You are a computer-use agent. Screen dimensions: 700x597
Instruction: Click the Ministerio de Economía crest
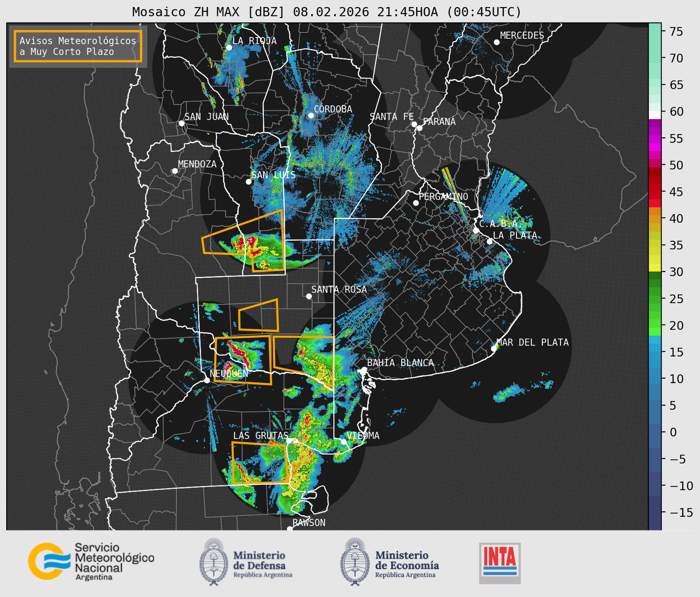point(356,562)
